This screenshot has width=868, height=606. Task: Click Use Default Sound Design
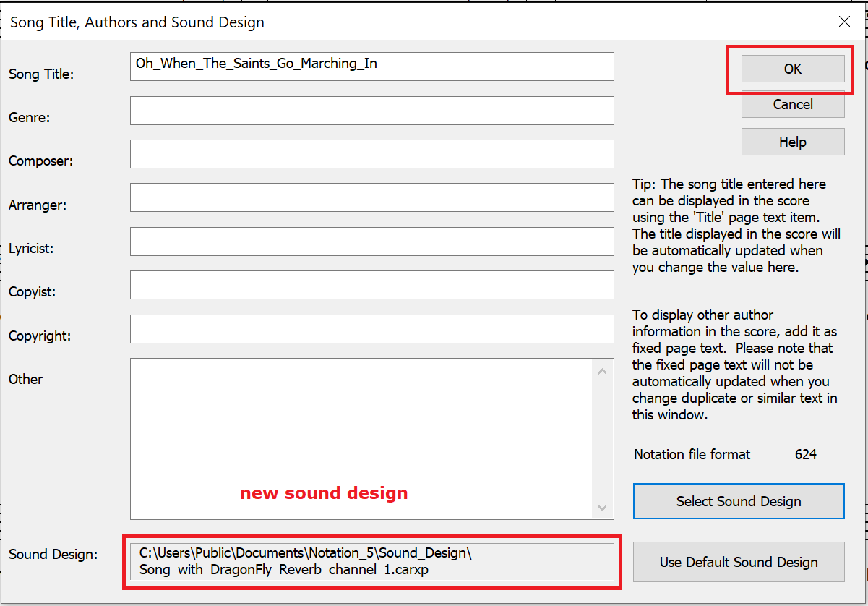point(738,562)
